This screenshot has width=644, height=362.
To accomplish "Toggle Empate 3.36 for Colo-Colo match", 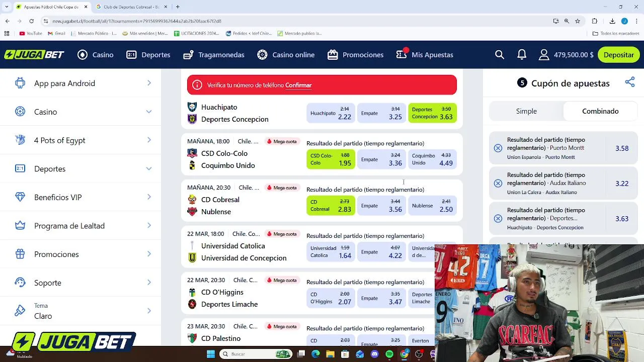I will click(381, 159).
